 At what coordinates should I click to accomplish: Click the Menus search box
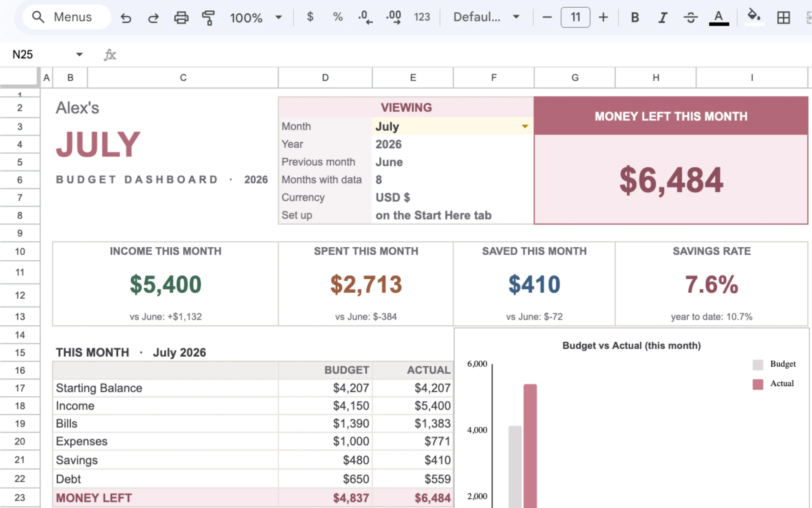coord(66,17)
